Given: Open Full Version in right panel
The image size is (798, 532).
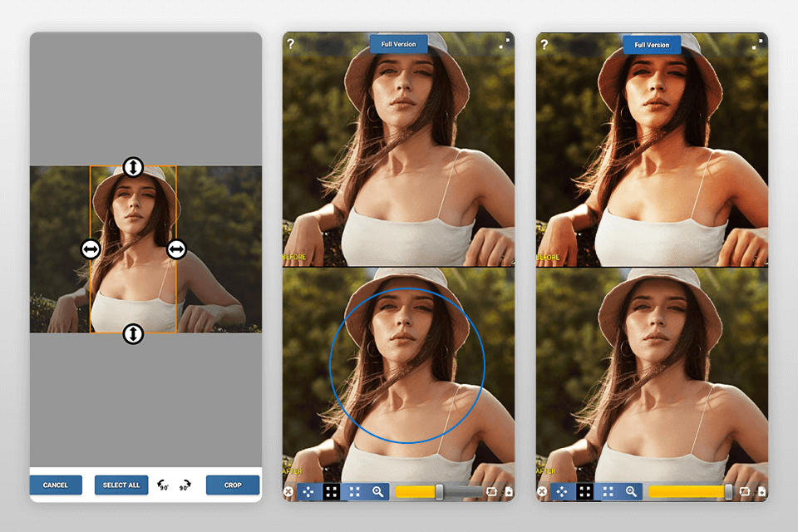Looking at the screenshot, I should pos(652,45).
